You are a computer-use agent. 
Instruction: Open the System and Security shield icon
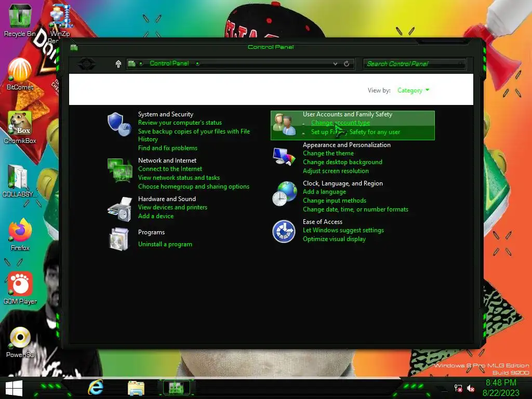pos(119,124)
